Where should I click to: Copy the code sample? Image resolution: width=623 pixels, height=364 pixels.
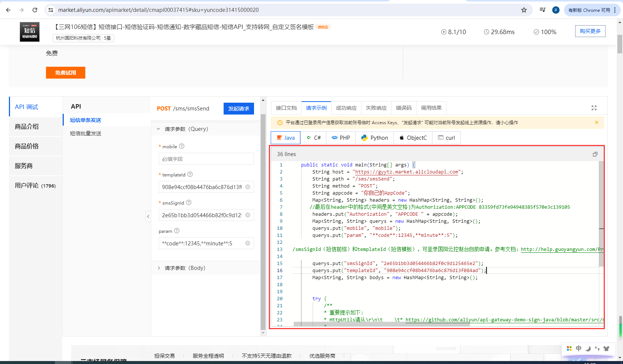pos(595,154)
